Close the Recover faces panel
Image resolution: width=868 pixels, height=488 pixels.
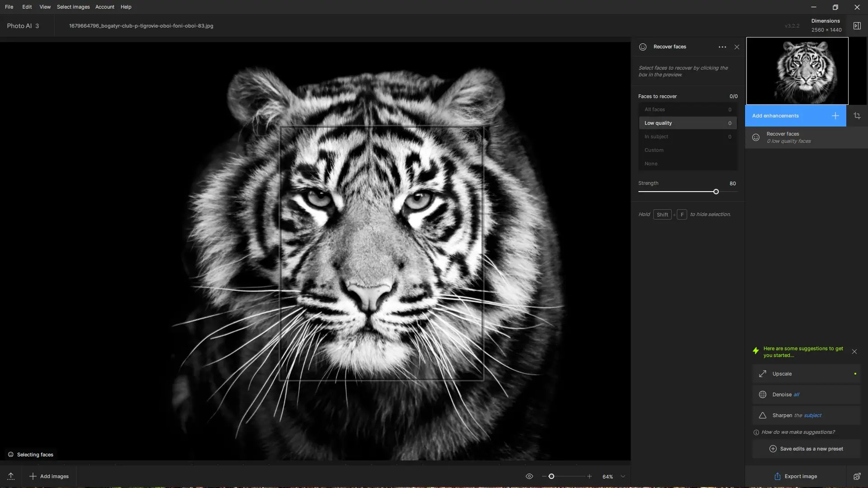point(737,47)
